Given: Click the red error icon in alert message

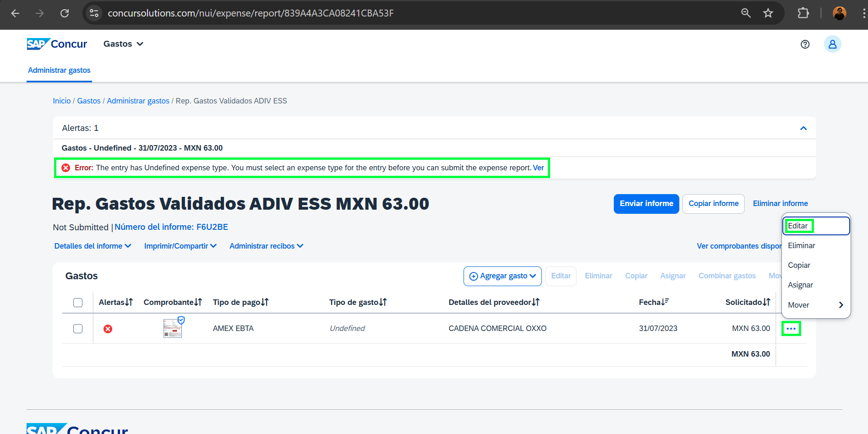Looking at the screenshot, I should [x=66, y=168].
